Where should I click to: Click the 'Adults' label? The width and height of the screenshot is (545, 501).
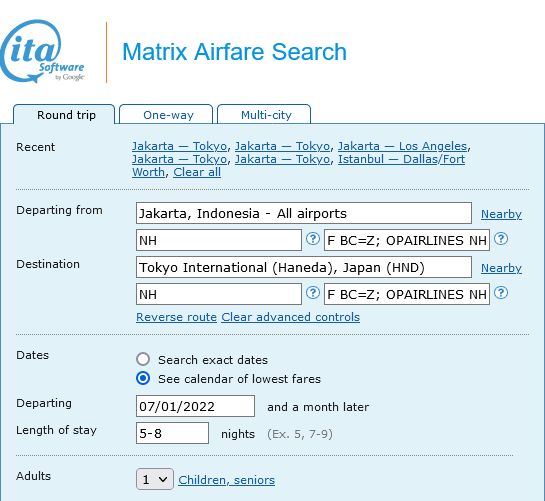coord(33,476)
